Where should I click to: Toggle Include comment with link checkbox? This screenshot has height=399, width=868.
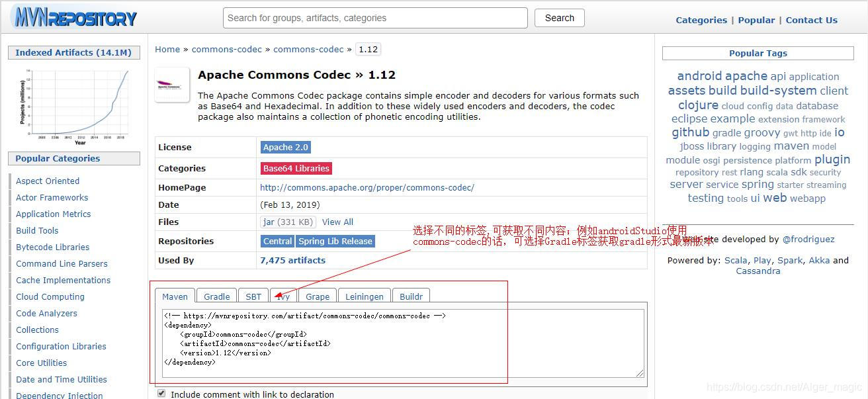coord(161,394)
